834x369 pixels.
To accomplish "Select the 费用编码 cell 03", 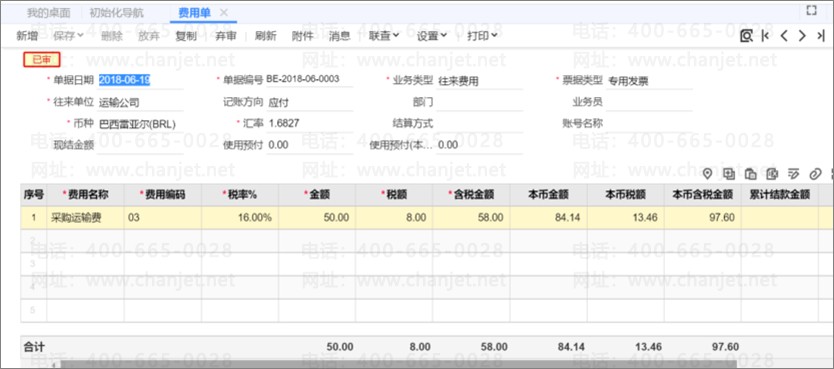I will click(x=163, y=218).
